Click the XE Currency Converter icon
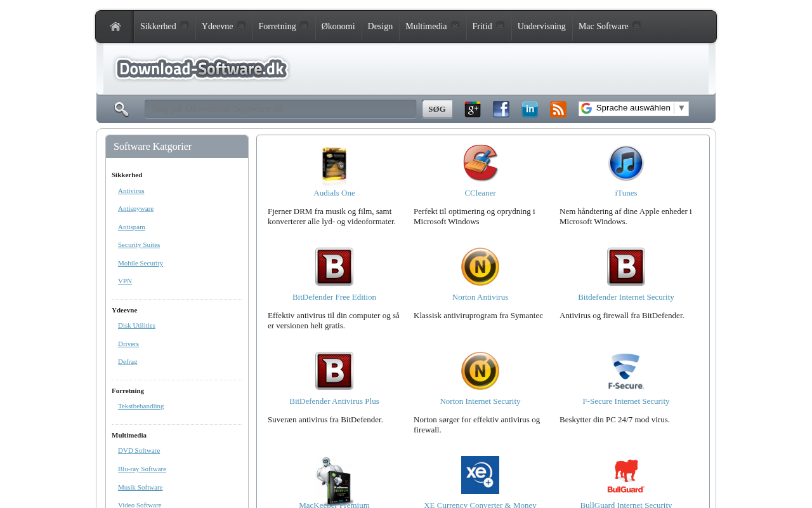Viewport: 812px width, 508px height. [480, 475]
